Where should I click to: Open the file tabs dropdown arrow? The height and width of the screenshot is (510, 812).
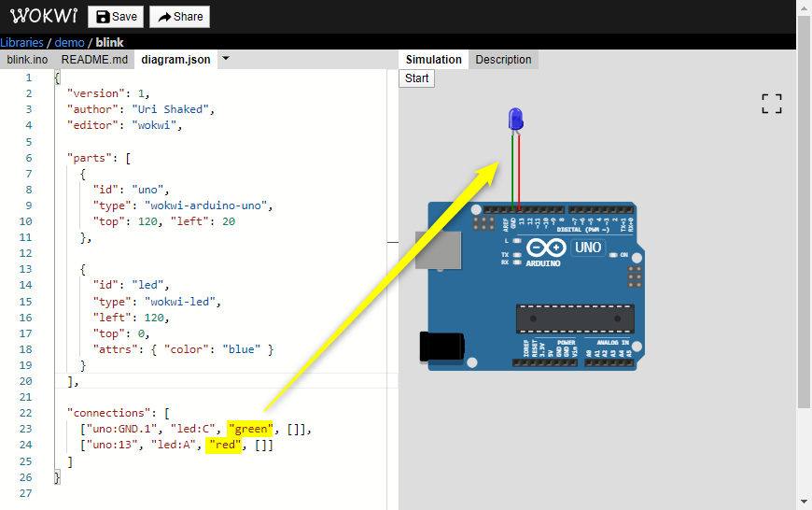pos(226,59)
